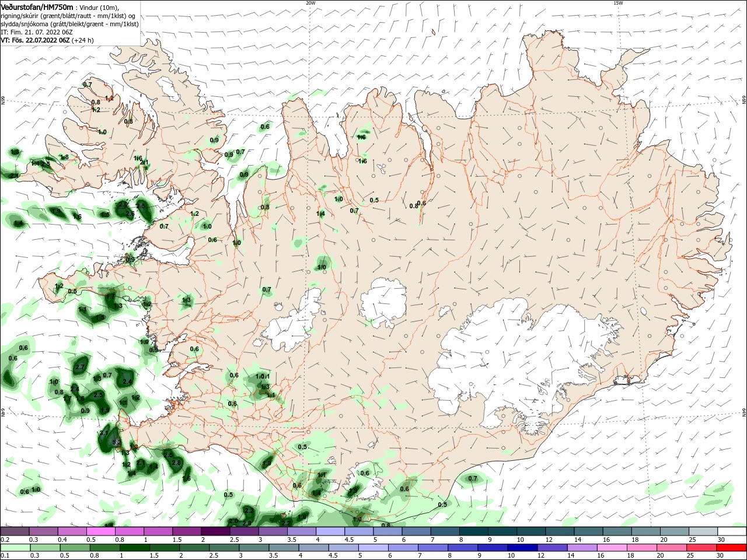This screenshot has width=747, height=560.
Task: Click the 15W longitude label at top
Action: coord(618,3)
